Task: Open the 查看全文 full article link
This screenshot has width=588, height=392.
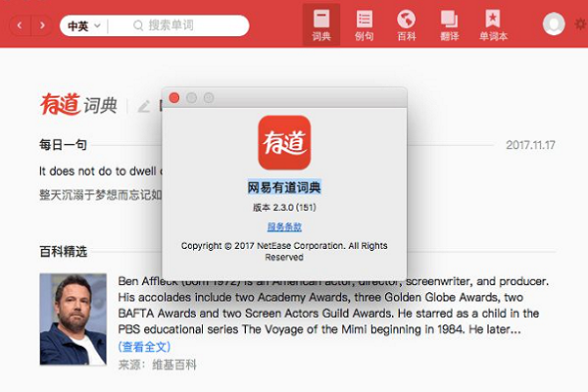Action: [144, 346]
